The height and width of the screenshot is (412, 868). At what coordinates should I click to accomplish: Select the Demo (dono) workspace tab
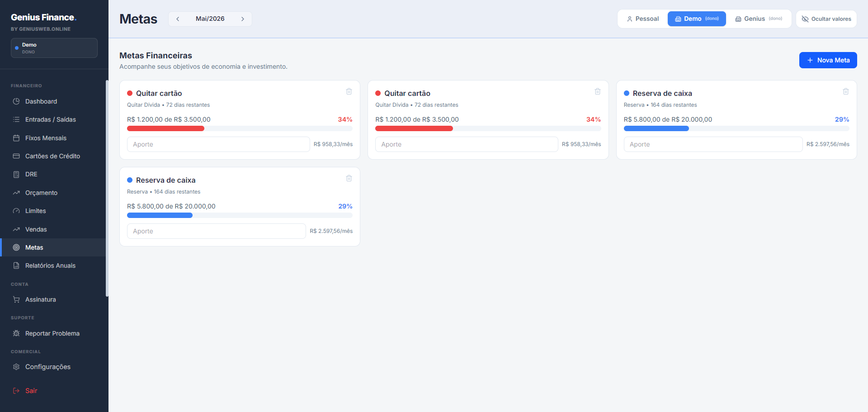click(697, 19)
